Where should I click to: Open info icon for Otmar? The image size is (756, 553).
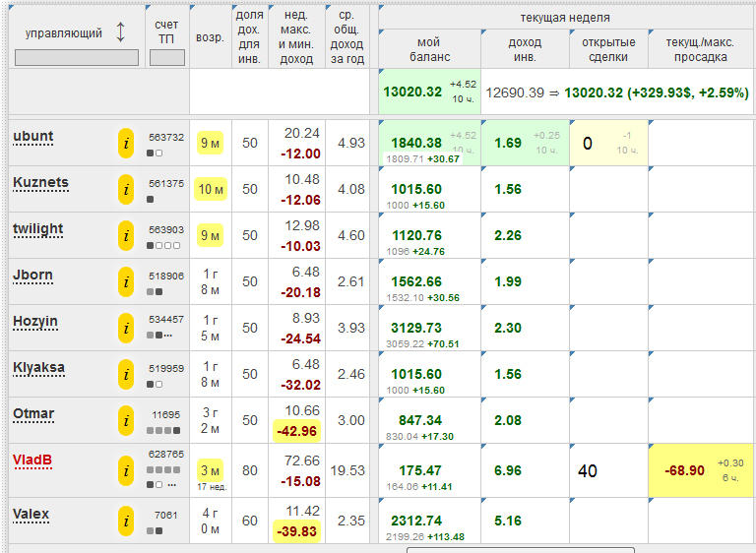[x=126, y=421]
